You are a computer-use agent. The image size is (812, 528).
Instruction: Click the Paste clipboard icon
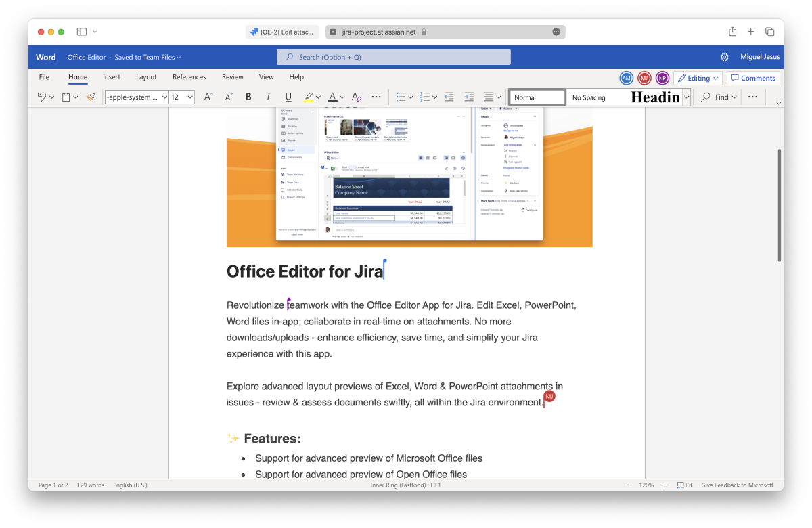[x=66, y=97]
